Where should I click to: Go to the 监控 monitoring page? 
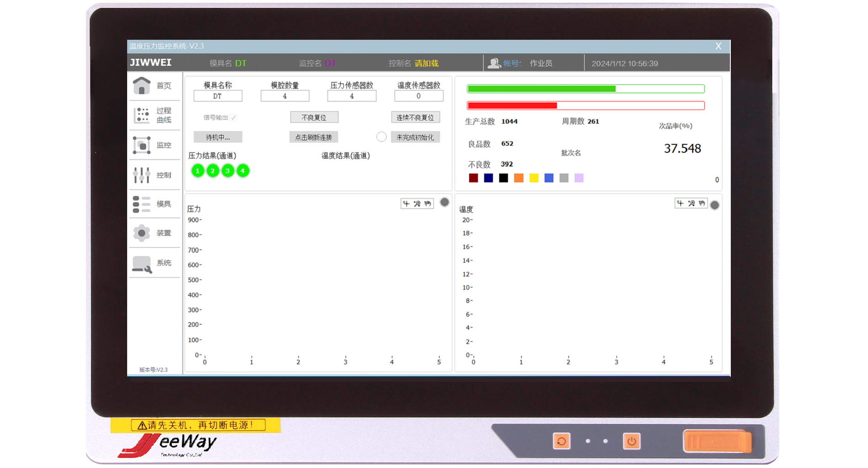pos(153,145)
